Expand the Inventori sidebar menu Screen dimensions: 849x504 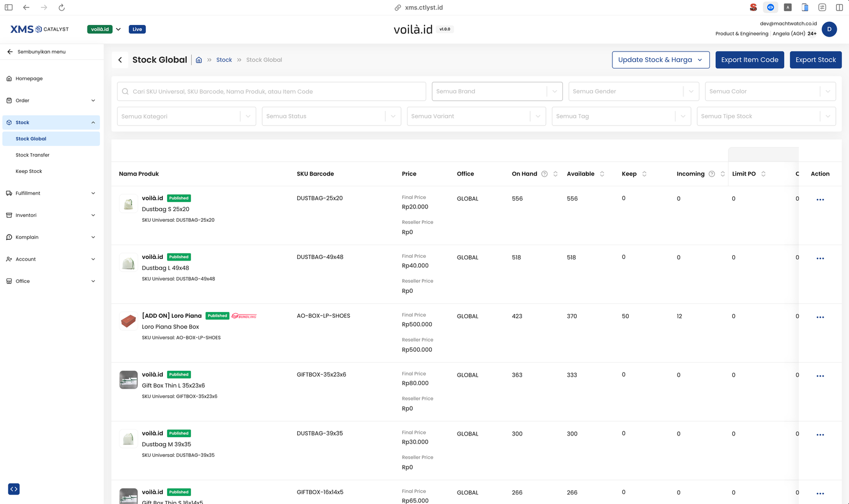(x=51, y=215)
